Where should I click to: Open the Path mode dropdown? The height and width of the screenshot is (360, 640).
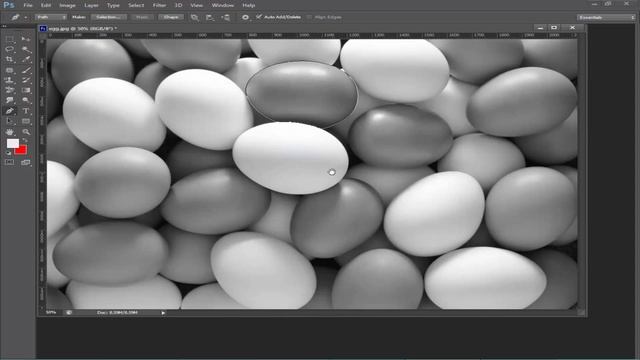click(51, 17)
